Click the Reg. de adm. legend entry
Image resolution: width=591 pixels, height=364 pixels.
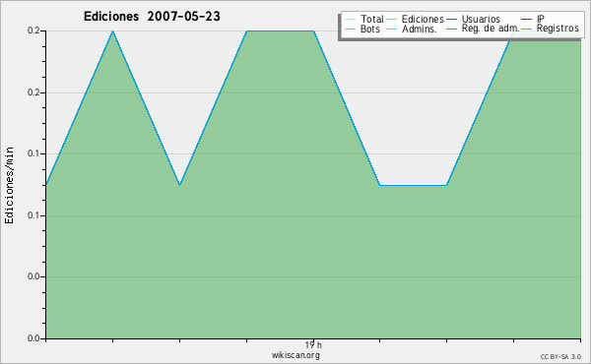coord(483,29)
